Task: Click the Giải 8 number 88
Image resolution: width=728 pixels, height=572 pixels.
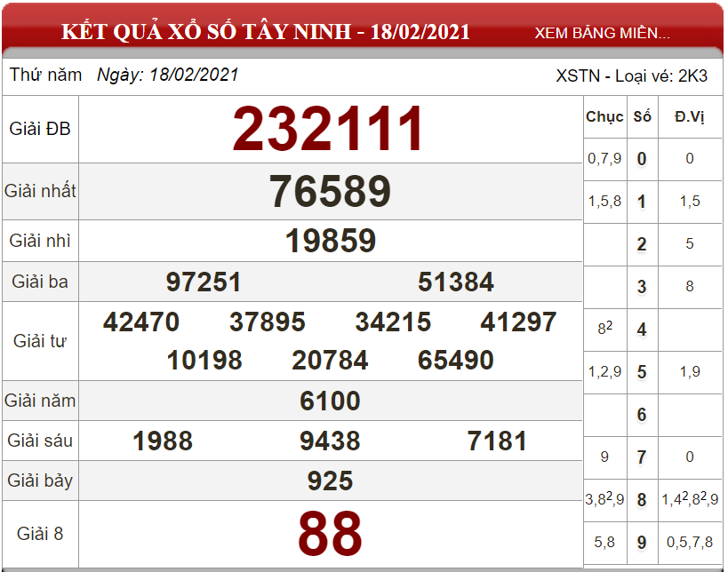Action: click(330, 534)
